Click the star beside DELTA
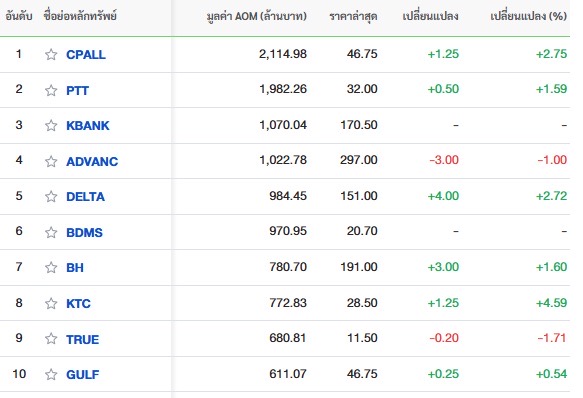The width and height of the screenshot is (583, 398). (51, 196)
